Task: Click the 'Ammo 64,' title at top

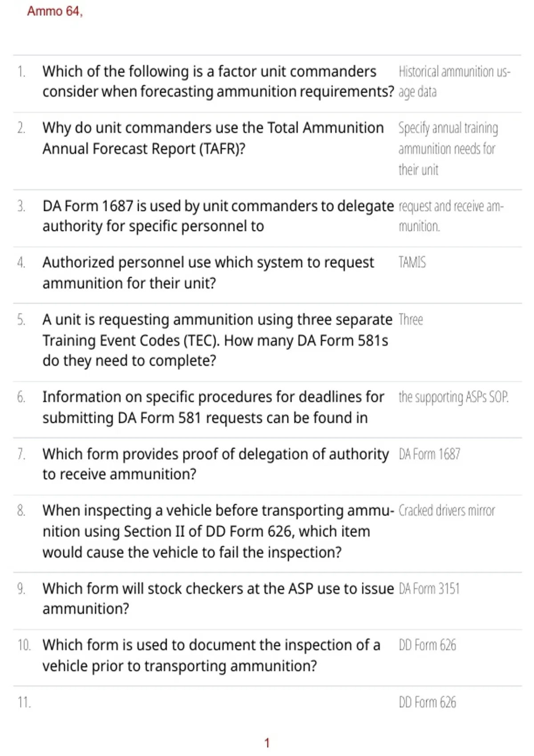Action: (x=55, y=11)
